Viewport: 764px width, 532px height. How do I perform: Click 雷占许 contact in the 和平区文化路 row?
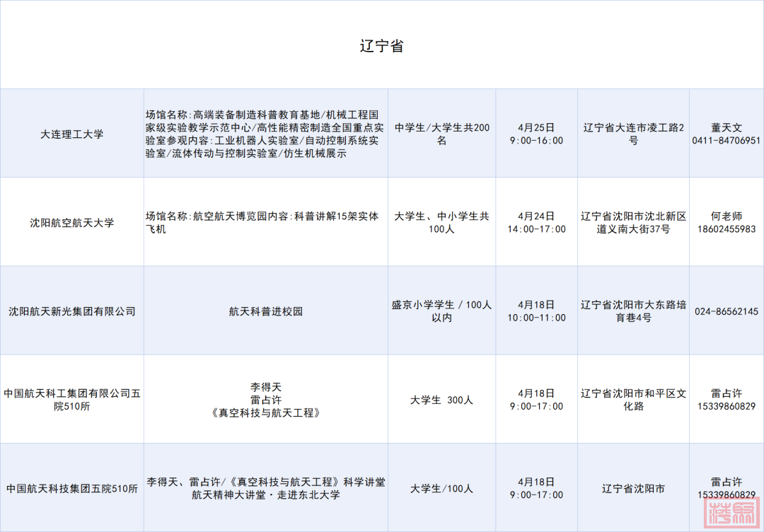tap(727, 400)
